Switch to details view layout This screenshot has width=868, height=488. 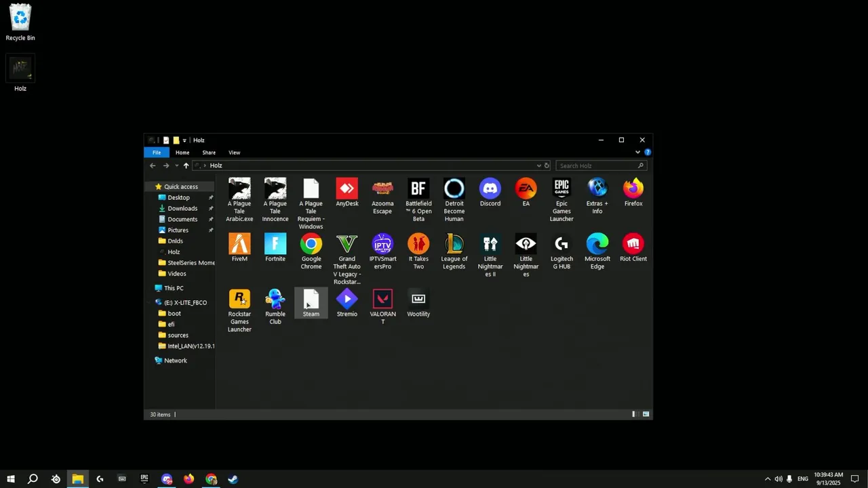[x=635, y=414]
